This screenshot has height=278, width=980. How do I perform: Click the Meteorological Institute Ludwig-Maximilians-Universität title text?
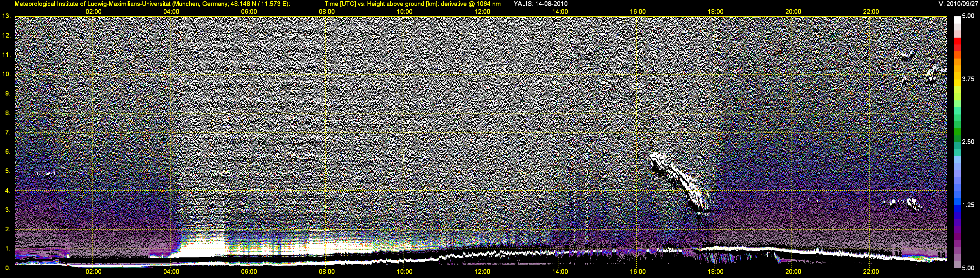click(152, 4)
